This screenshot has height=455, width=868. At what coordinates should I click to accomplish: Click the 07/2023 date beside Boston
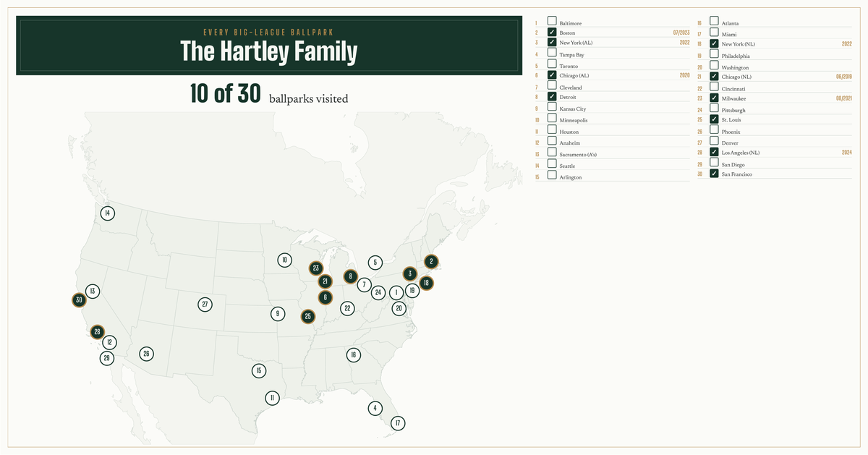681,33
